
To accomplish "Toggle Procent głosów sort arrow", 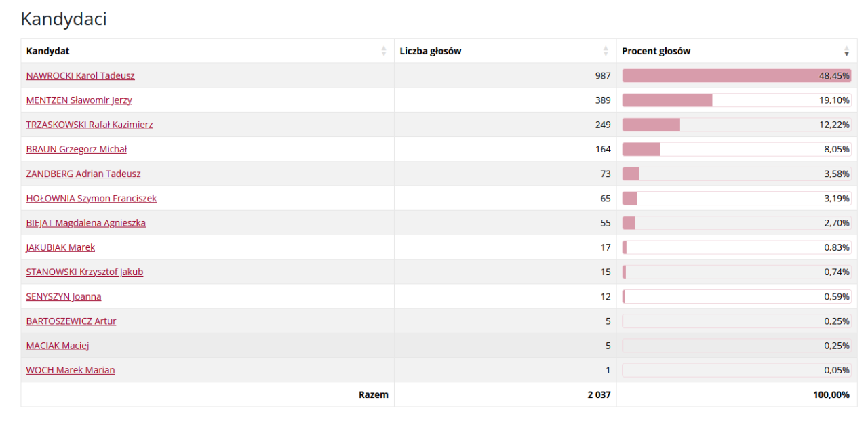I will click(846, 51).
